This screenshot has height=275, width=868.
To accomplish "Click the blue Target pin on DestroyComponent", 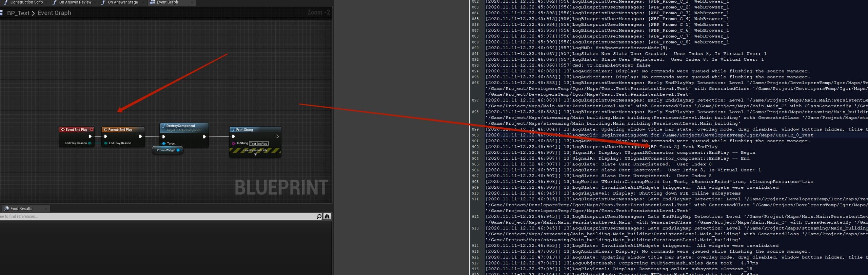I will point(164,143).
